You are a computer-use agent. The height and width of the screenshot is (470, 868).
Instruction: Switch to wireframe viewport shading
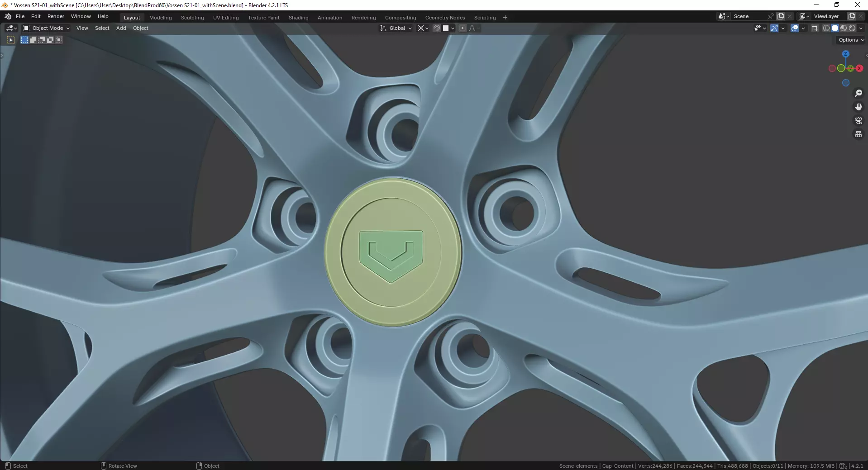pyautogui.click(x=826, y=28)
